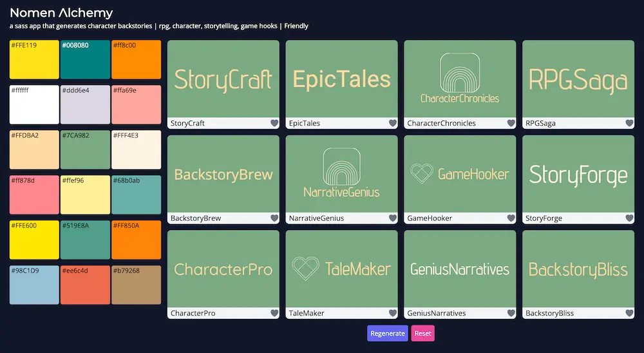The height and width of the screenshot is (353, 644).
Task: Favorite the StoryCraft logo with heart icon
Action: point(274,123)
